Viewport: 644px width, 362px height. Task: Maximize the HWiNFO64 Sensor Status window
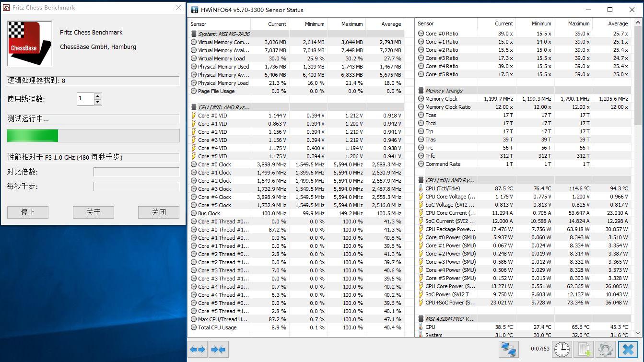pos(610,10)
